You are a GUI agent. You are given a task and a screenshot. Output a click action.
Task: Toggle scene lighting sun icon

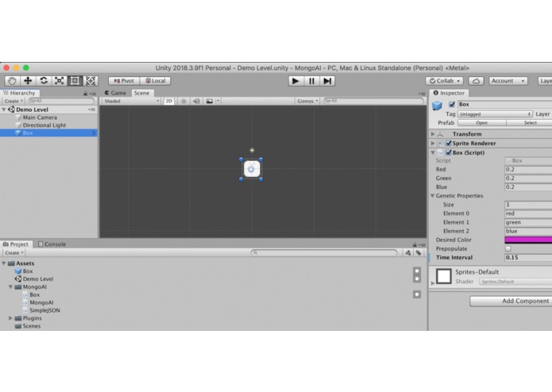[183, 101]
